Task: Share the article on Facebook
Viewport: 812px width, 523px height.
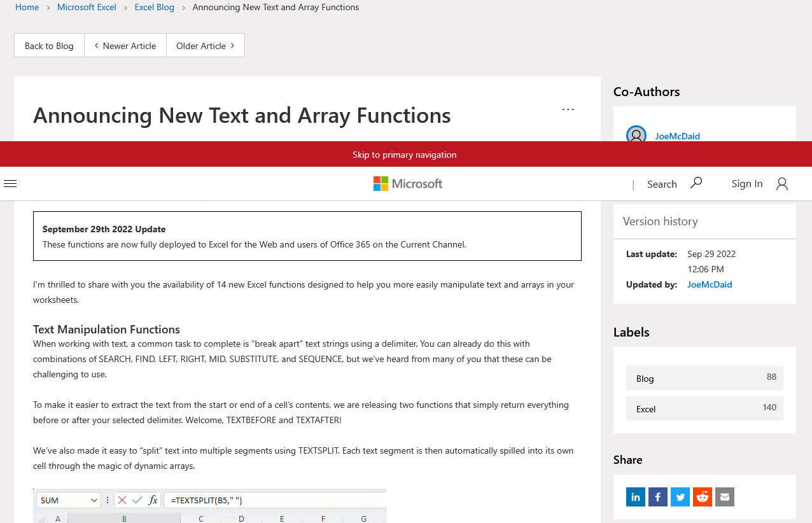Action: [x=658, y=497]
